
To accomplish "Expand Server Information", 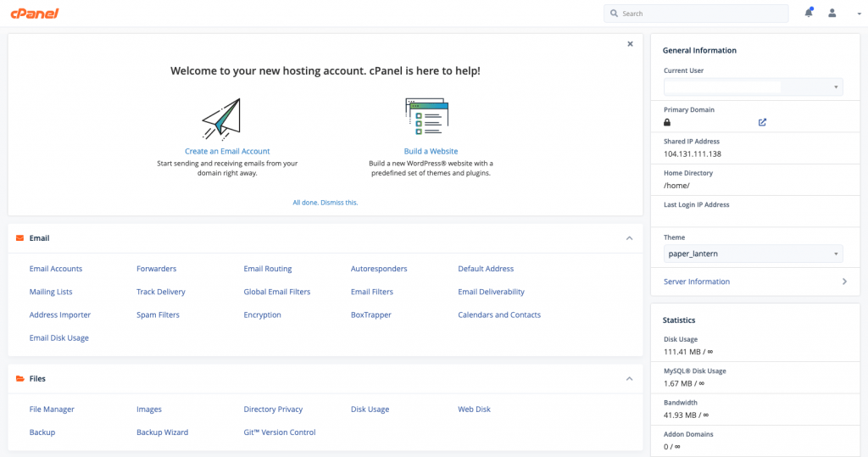I will coord(843,281).
